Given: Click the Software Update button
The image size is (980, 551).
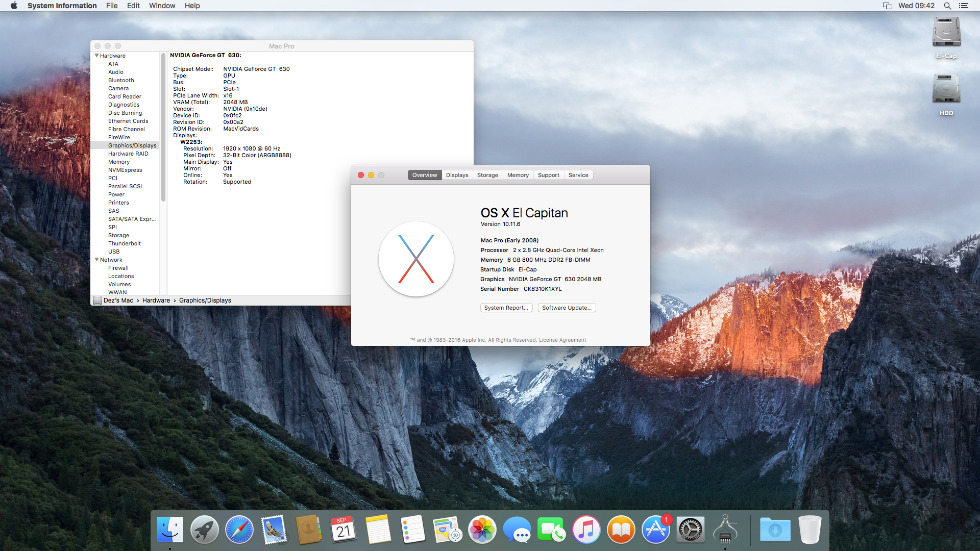Looking at the screenshot, I should click(x=567, y=308).
